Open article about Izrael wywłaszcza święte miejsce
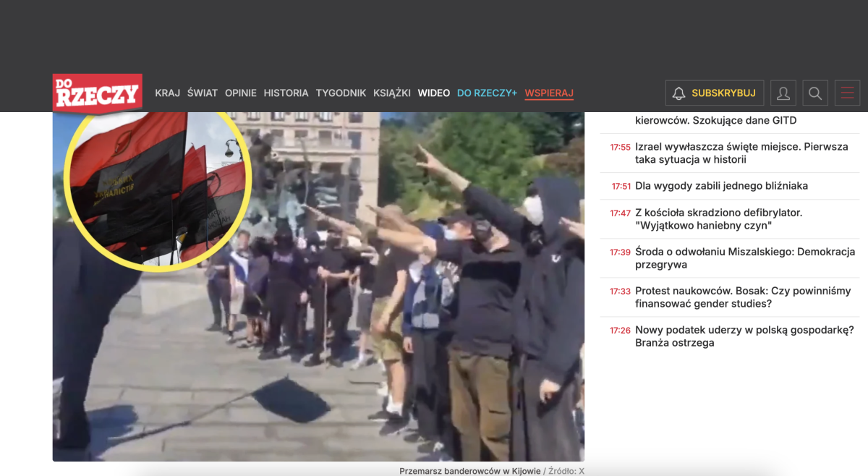The image size is (868, 476). tap(741, 153)
